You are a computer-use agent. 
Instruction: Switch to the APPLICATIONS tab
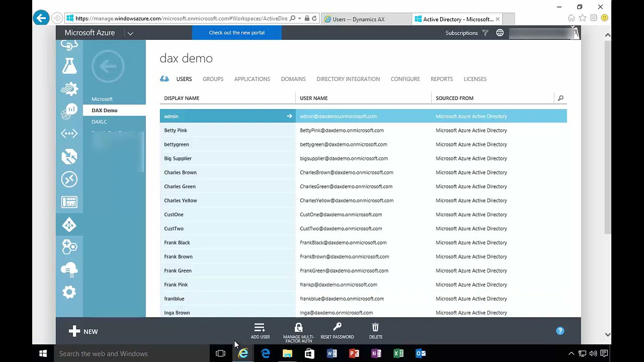coord(252,79)
